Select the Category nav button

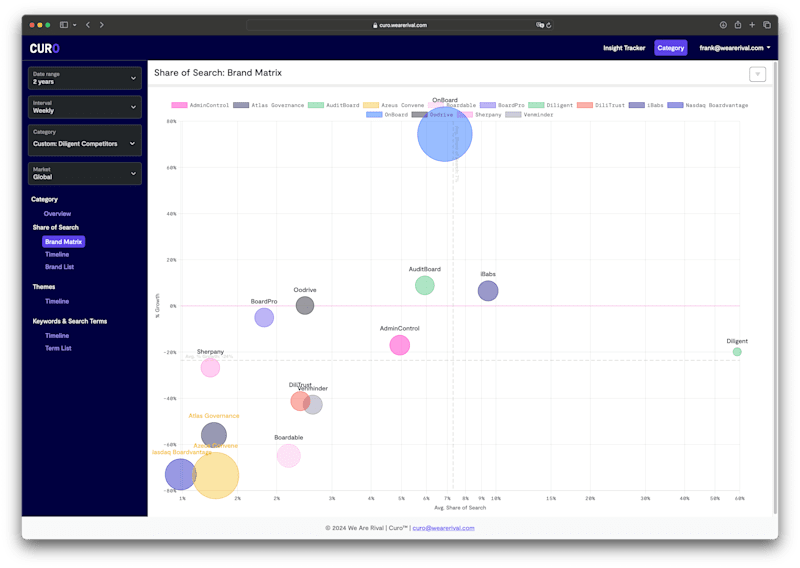coord(670,48)
